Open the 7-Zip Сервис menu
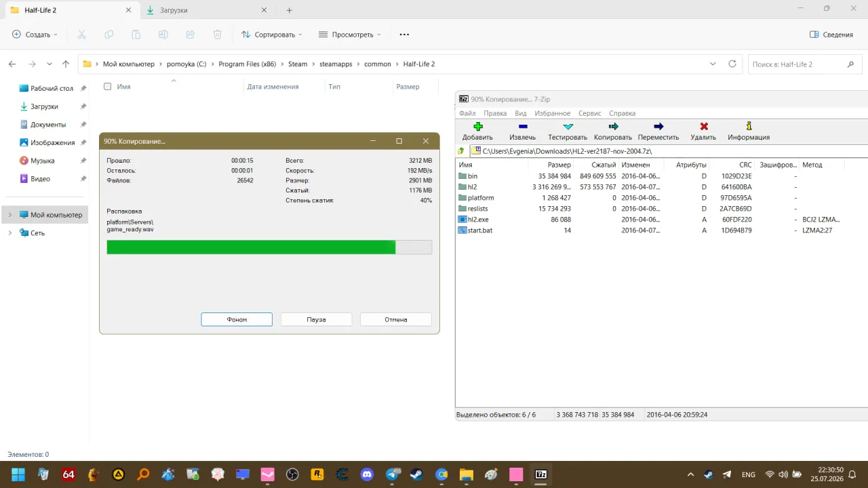 [x=590, y=113]
